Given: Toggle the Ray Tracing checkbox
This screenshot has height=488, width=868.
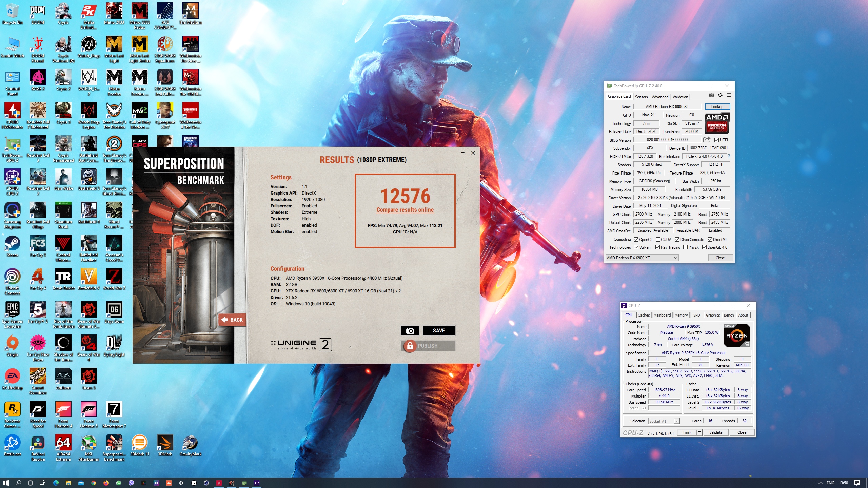Looking at the screenshot, I should (657, 247).
